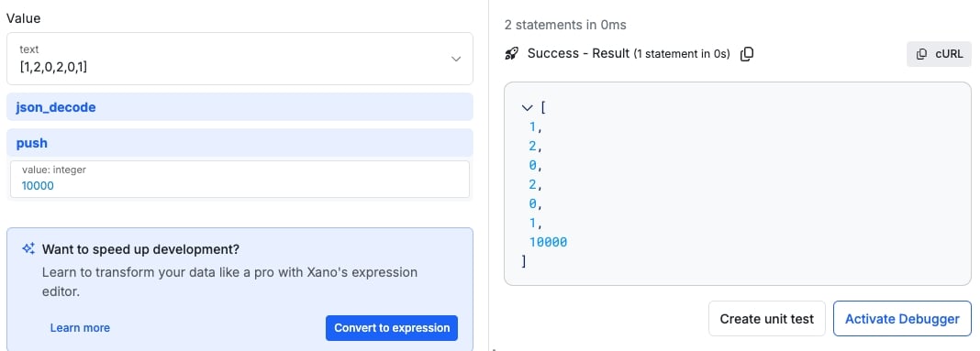Click the Want to speed up development heading

click(x=140, y=249)
